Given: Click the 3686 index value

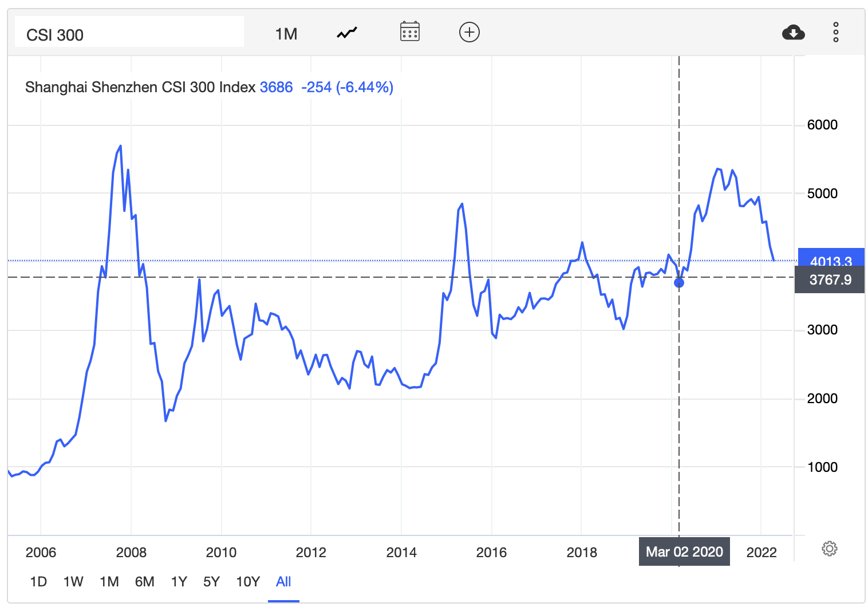Looking at the screenshot, I should coord(277,87).
